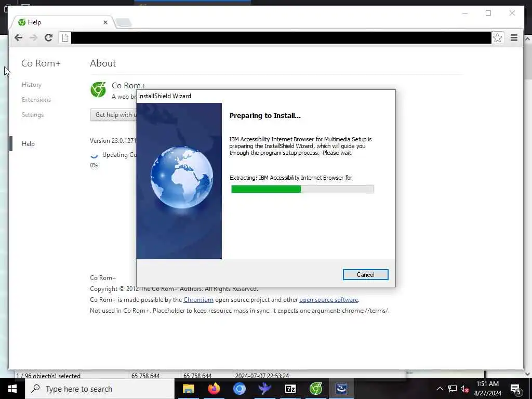Click the muted volume tray icon
532x399 pixels.
tap(464, 389)
